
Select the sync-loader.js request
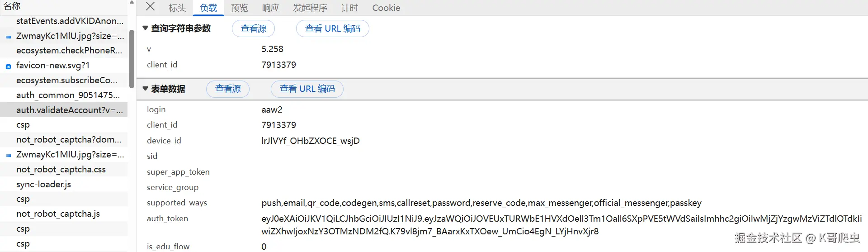pyautogui.click(x=43, y=184)
